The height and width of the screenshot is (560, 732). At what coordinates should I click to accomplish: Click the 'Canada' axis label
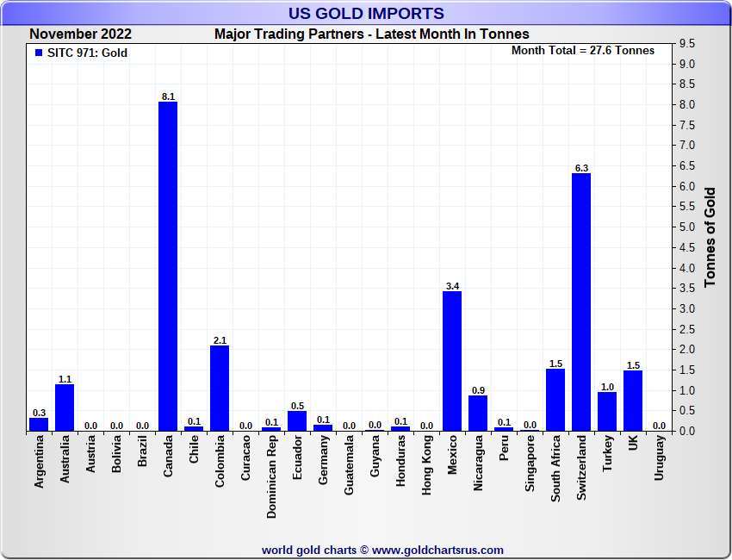coord(168,456)
